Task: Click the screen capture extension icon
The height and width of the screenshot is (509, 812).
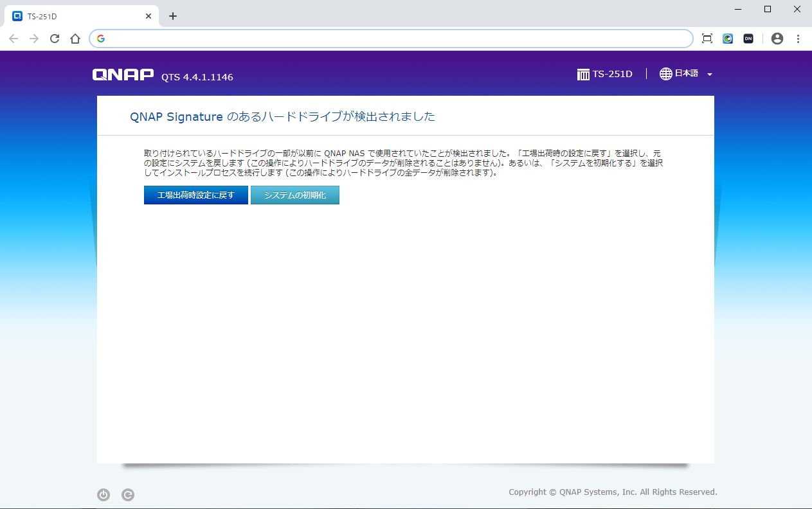Action: click(707, 39)
